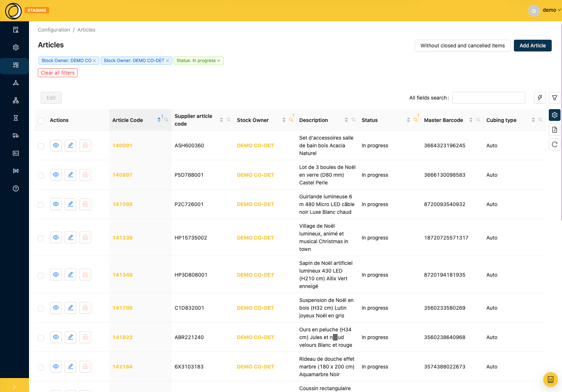Tick checkbox for article 140091

coord(41,146)
